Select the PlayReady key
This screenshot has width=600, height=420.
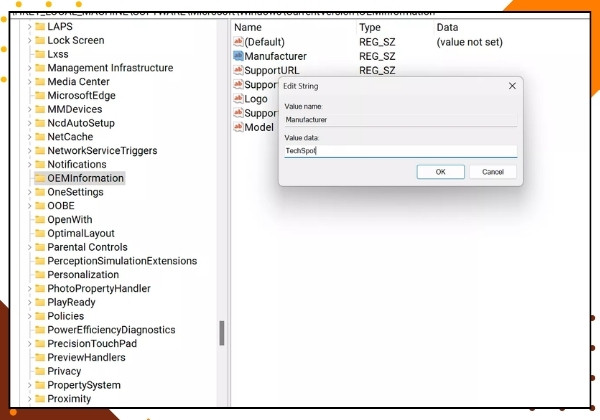(71, 302)
